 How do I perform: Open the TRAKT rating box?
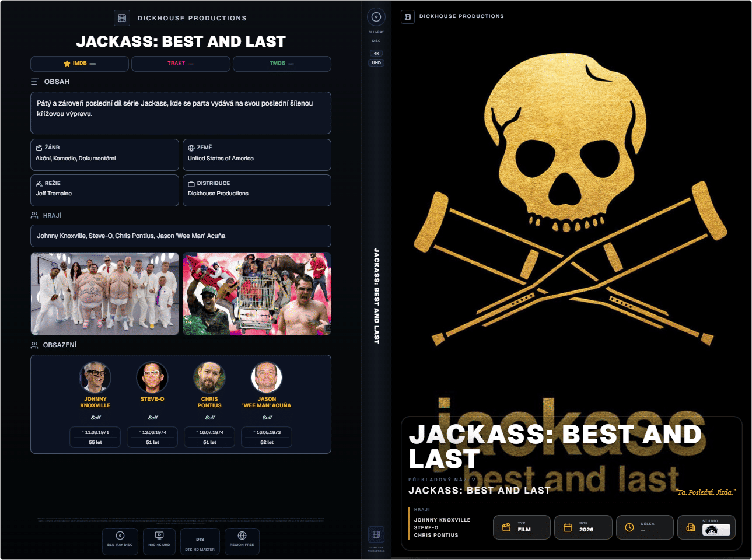(181, 64)
